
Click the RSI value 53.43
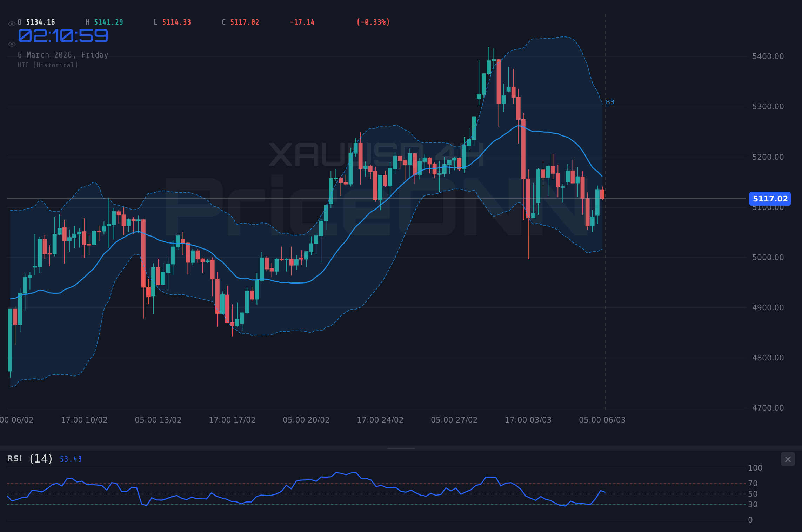pyautogui.click(x=71, y=459)
